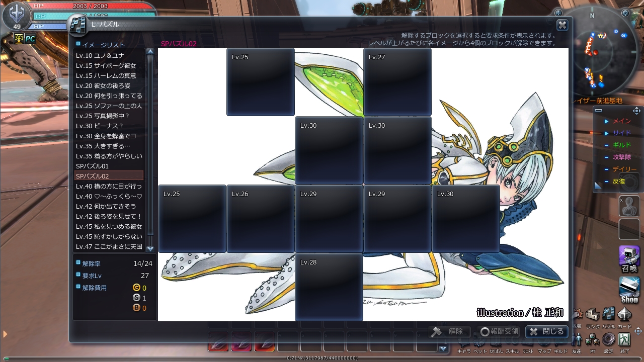Viewport: 644px width, 362px height.
Task: Click the 要求Lv 27 value
Action: [145, 276]
